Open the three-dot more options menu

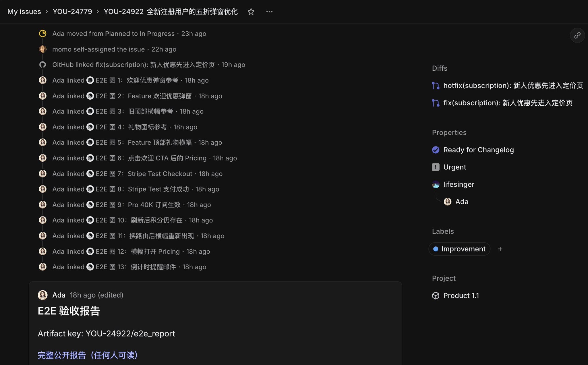pos(269,12)
